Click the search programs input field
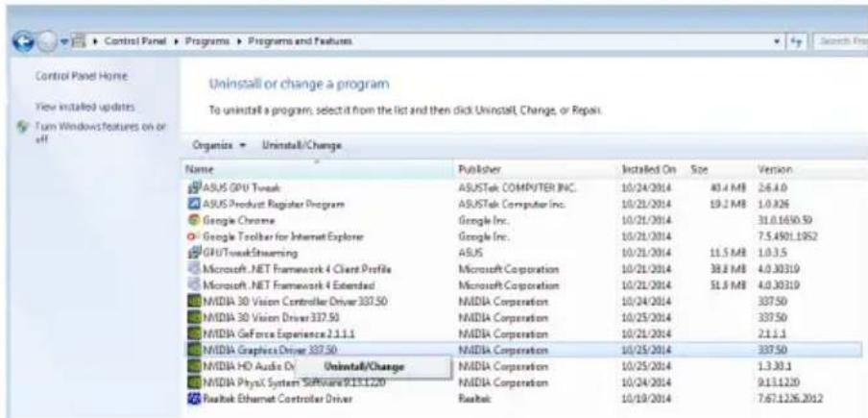The height and width of the screenshot is (418, 868). pyautogui.click(x=840, y=41)
